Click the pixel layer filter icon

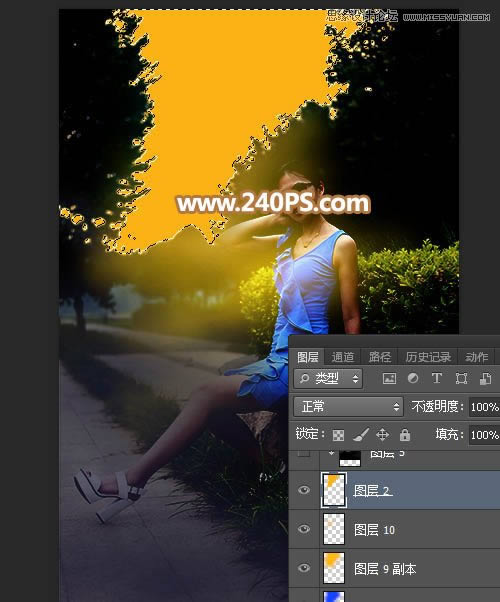(x=389, y=379)
